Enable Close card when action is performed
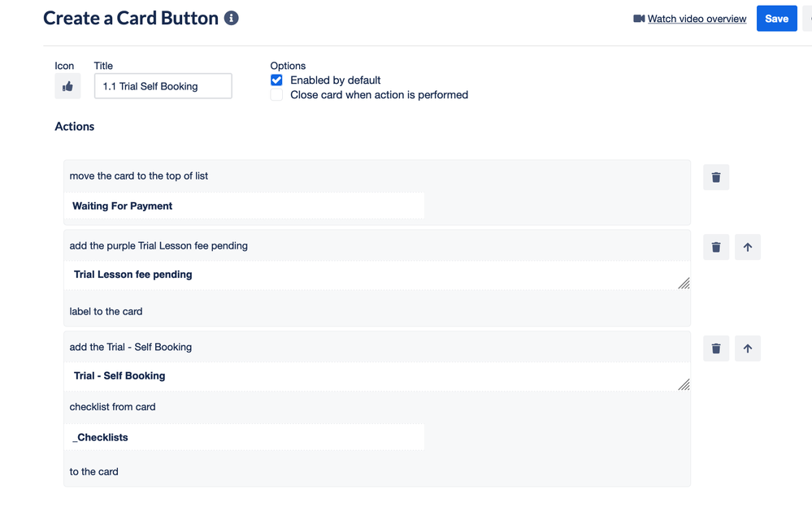The height and width of the screenshot is (511, 812). 276,95
